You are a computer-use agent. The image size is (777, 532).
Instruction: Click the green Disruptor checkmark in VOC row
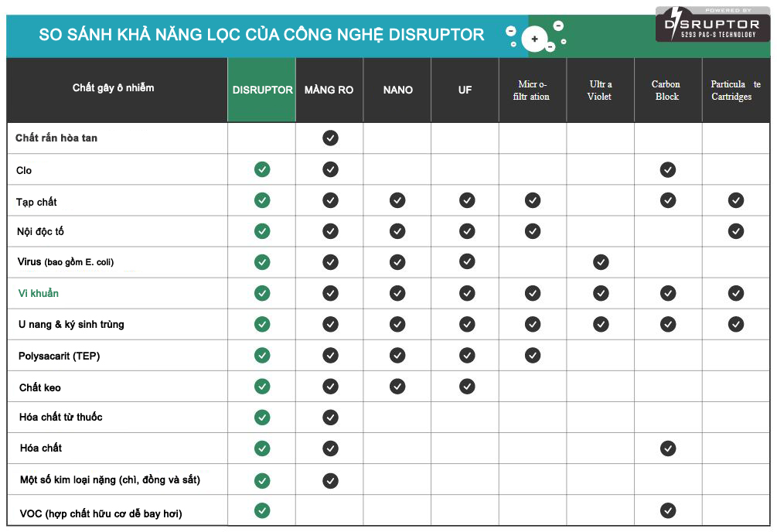262,510
